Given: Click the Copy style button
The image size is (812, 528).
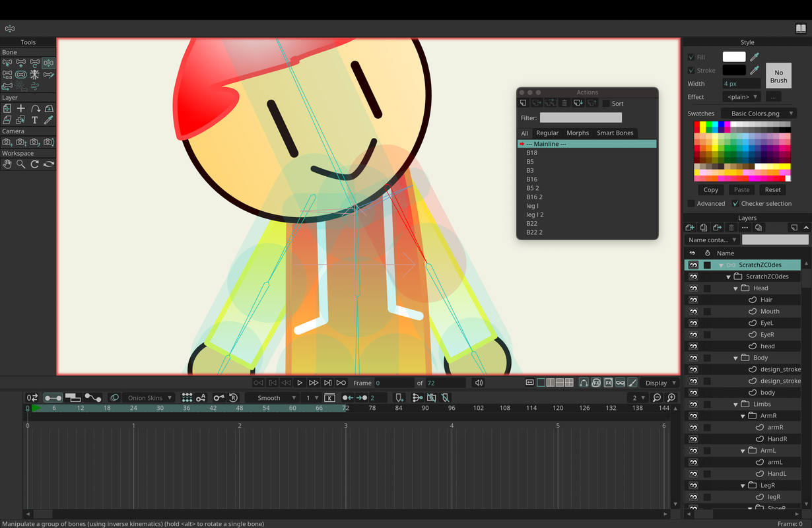Looking at the screenshot, I should [711, 190].
